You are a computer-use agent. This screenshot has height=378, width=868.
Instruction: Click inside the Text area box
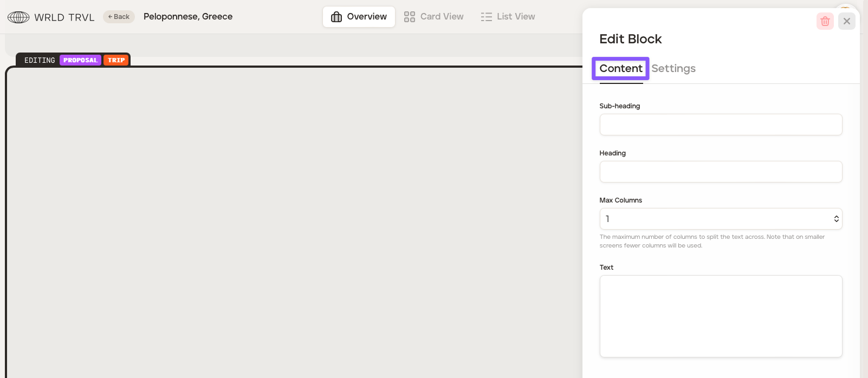(x=720, y=316)
